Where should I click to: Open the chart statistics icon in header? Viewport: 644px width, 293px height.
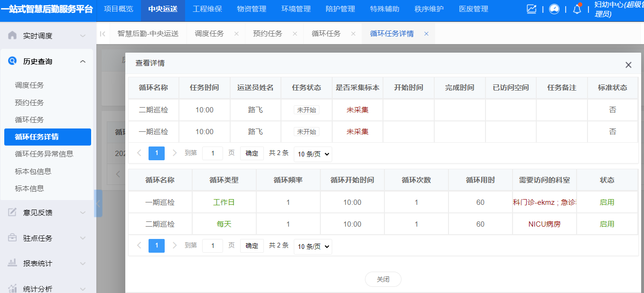point(532,9)
